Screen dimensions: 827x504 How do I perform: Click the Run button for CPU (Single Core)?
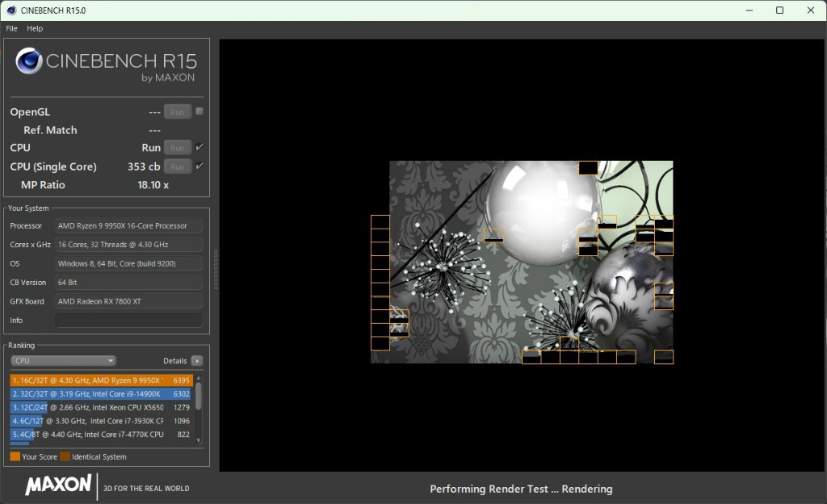[178, 166]
